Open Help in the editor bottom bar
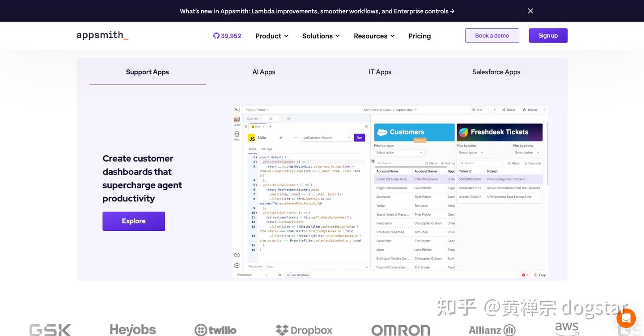 540,275
